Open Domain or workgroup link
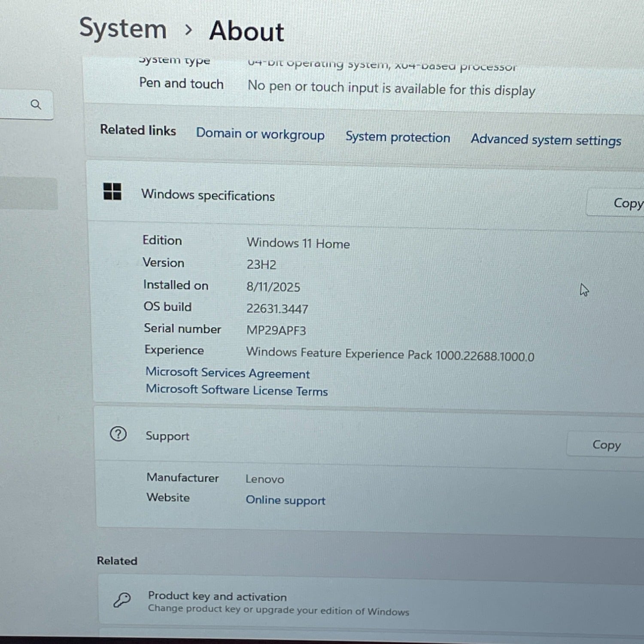Screen dimensions: 644x644 (260, 134)
